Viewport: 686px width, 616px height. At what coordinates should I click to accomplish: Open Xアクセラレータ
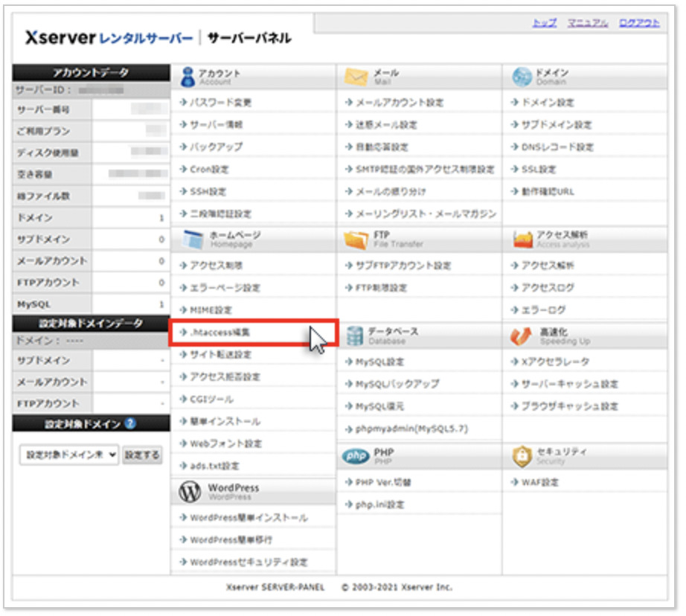pyautogui.click(x=555, y=362)
